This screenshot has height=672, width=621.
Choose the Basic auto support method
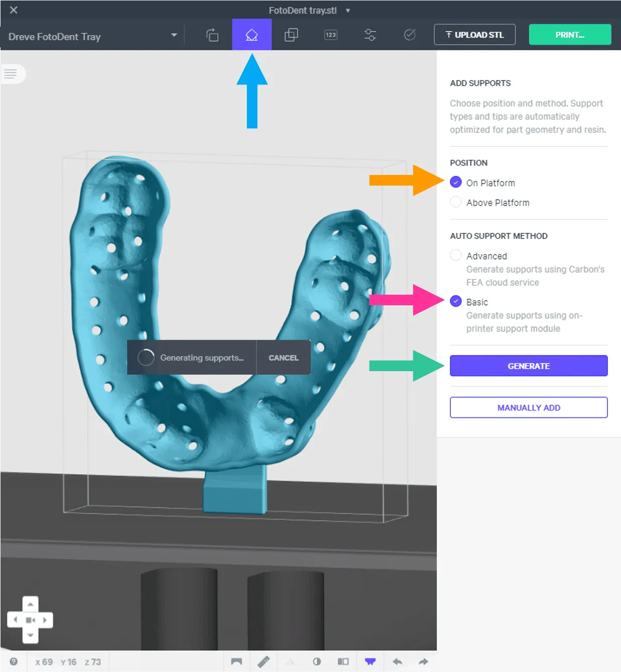pos(456,301)
